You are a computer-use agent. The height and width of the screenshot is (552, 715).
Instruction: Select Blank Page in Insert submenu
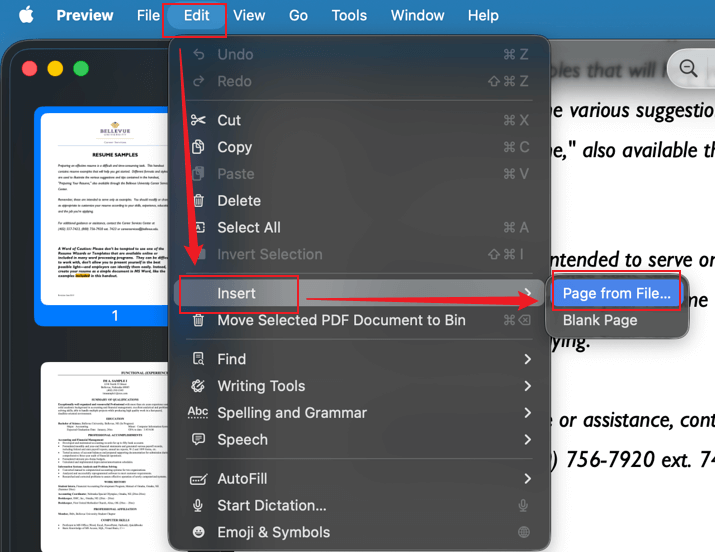click(617, 320)
